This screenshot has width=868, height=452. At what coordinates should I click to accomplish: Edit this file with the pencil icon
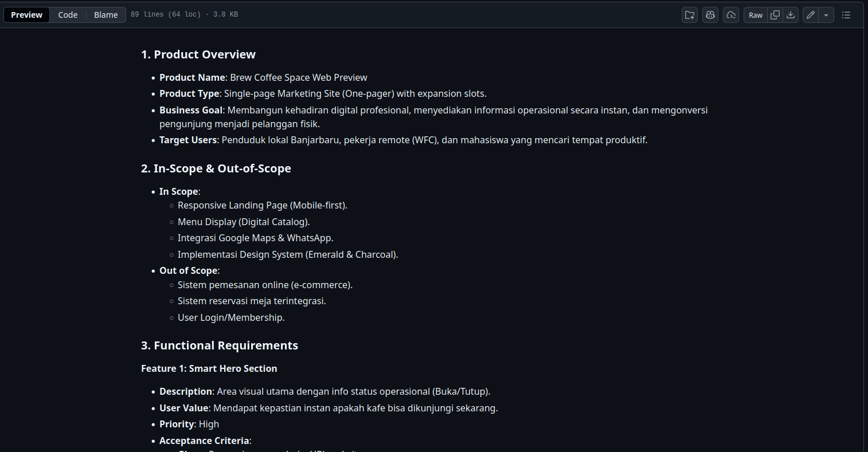point(810,15)
